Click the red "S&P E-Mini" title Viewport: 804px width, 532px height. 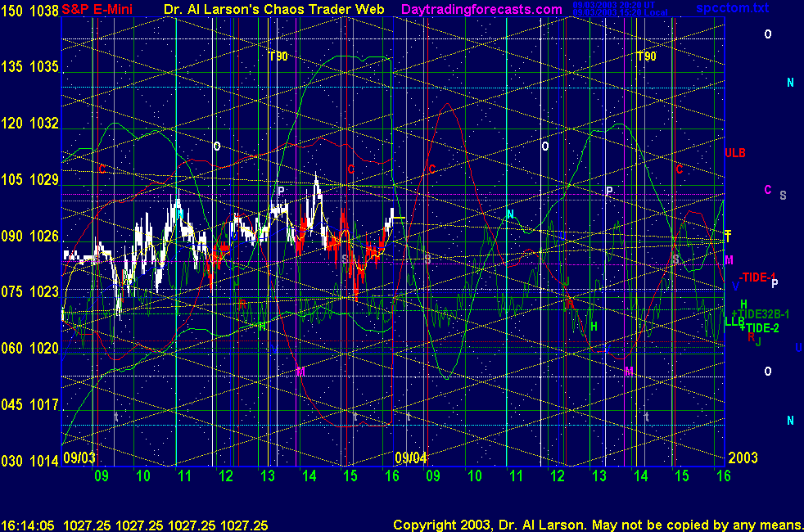click(97, 9)
